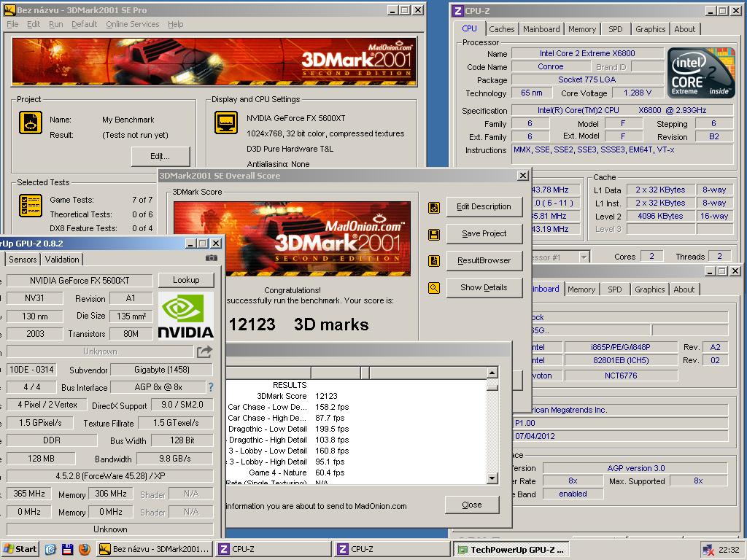Click the GPU name field GeForce FX 5600XT
Viewport: 747px width, 560px height.
pos(80,281)
